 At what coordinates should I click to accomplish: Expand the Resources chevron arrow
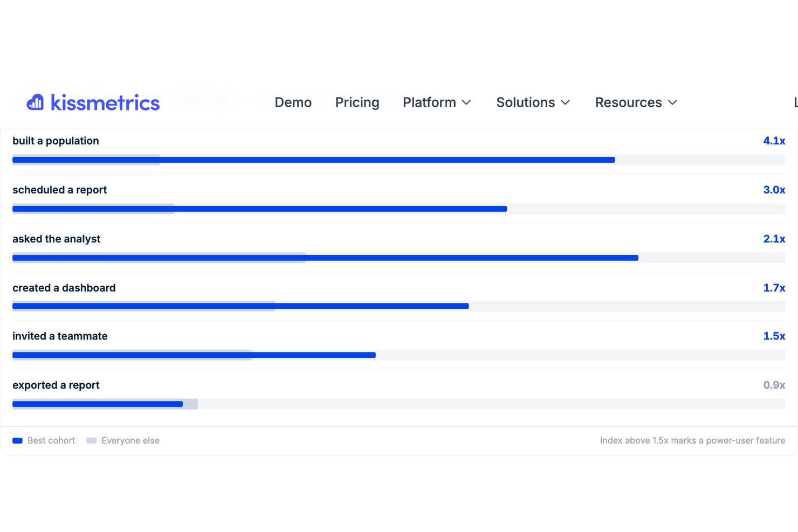pos(672,102)
